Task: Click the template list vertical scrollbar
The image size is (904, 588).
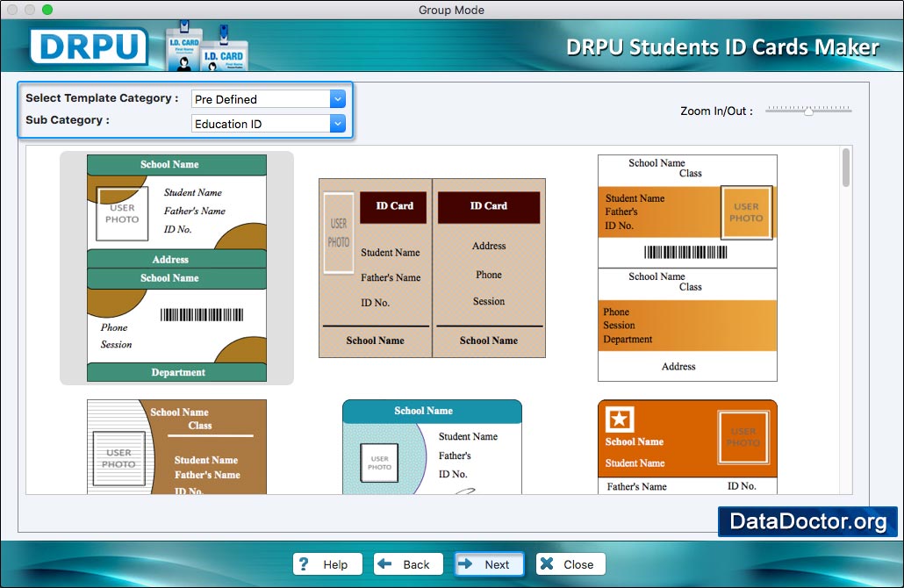Action: (846, 168)
